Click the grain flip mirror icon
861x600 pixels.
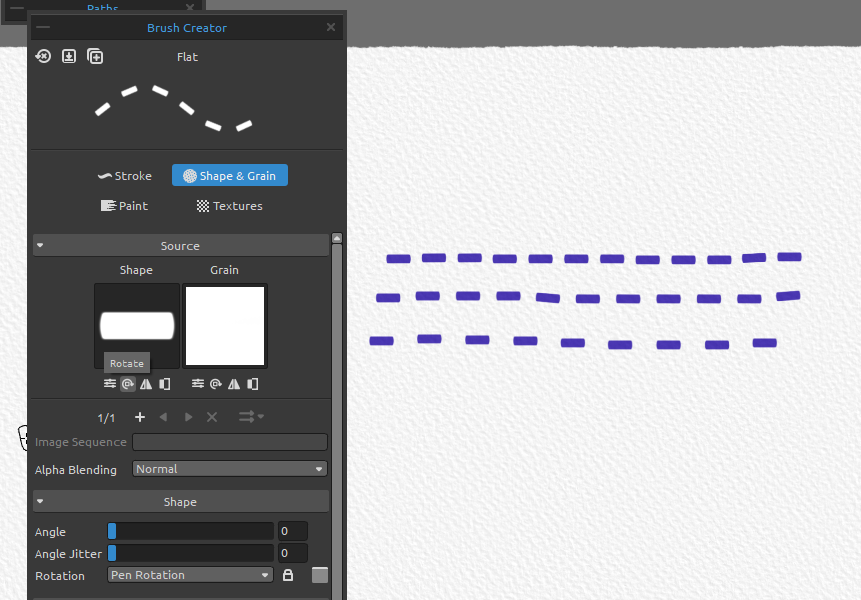(x=233, y=383)
